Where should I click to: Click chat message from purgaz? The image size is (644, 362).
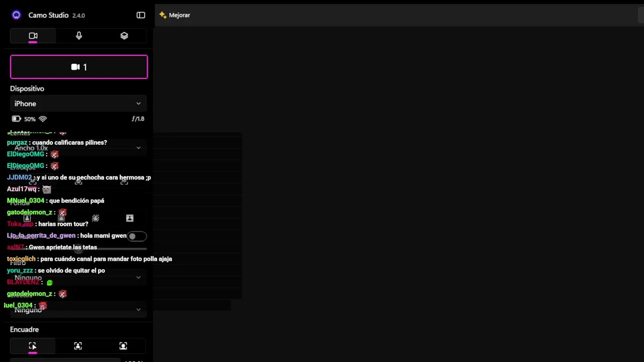tap(57, 143)
